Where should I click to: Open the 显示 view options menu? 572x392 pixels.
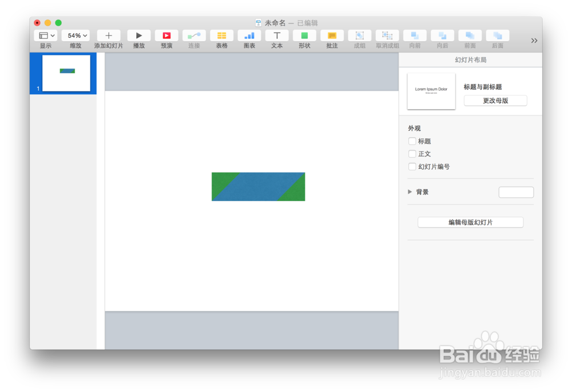[47, 35]
